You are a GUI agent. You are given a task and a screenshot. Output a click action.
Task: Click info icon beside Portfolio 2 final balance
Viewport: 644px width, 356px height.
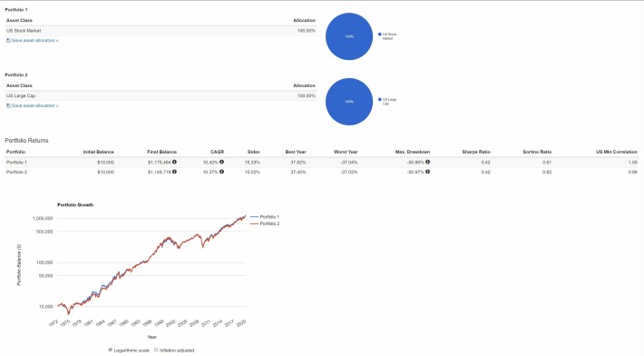[x=174, y=172]
